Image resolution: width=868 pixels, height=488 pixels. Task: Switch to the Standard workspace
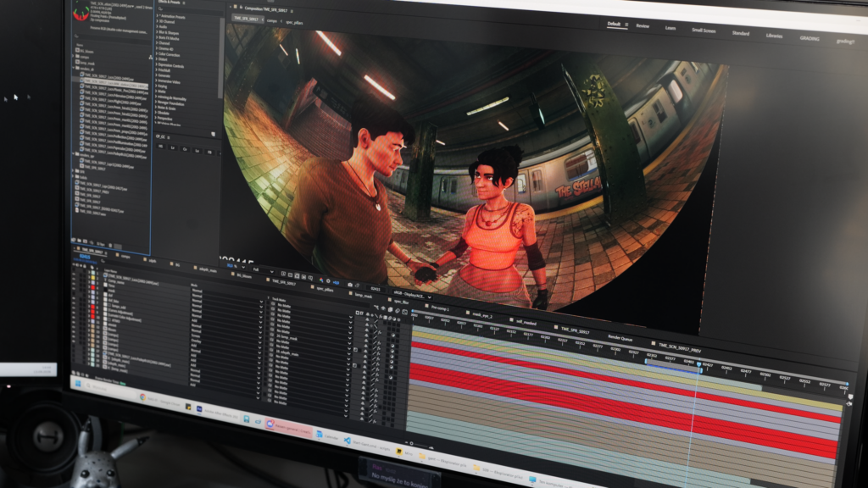740,33
